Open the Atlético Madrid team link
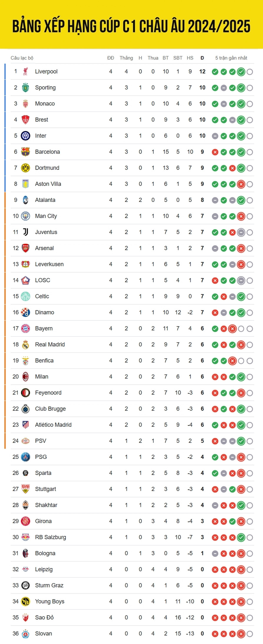 tap(53, 425)
